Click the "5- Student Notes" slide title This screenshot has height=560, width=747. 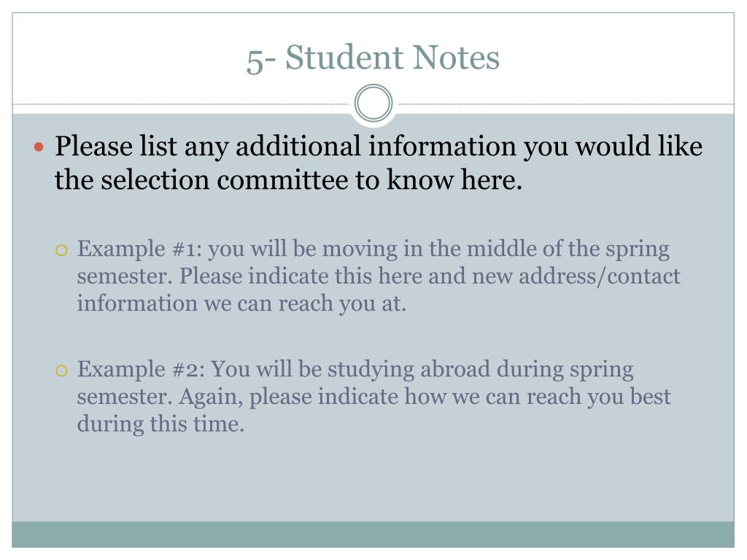point(373,58)
